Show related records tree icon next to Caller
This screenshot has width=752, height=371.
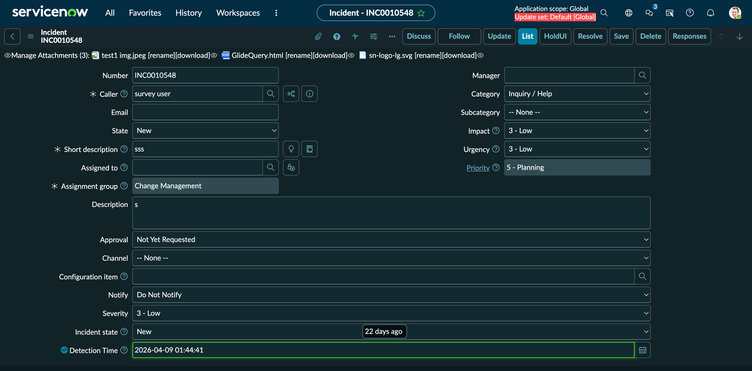tap(291, 94)
